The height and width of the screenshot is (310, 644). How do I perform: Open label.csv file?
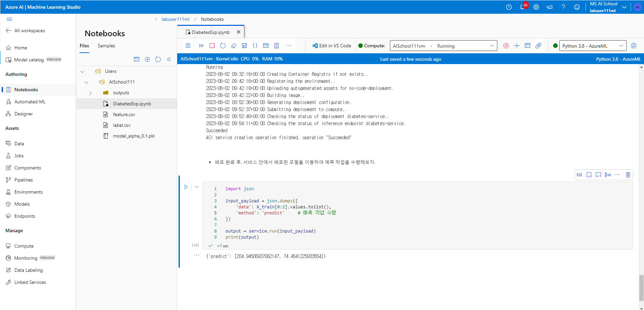pos(121,125)
